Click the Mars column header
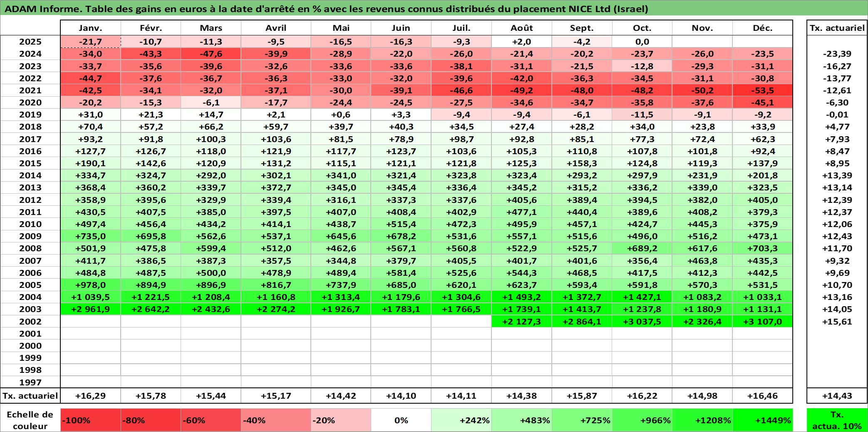Viewport: 868px width, 432px height. 211,28
